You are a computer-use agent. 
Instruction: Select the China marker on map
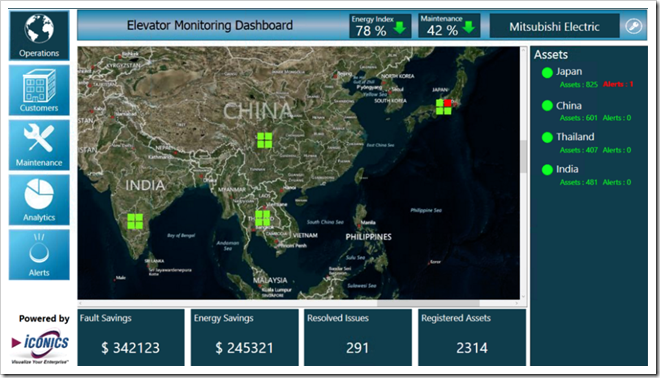tap(265, 140)
